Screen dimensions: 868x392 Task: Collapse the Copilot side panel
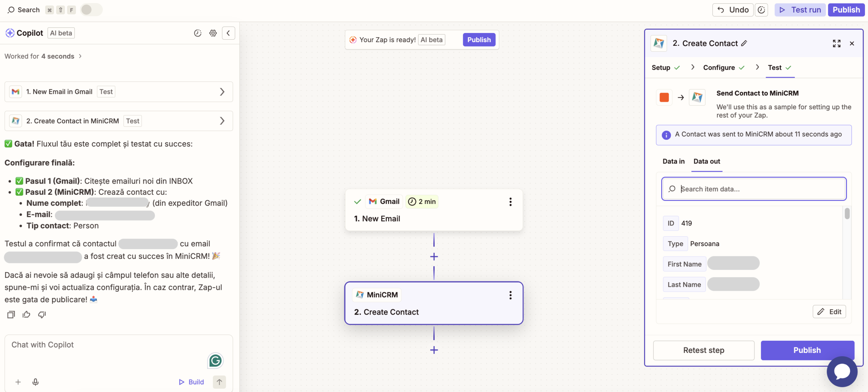pos(228,33)
